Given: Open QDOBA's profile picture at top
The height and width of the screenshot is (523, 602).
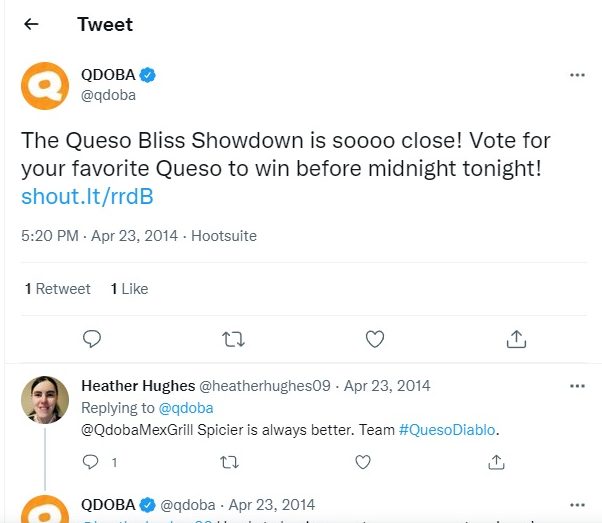Looking at the screenshot, I should (x=45, y=85).
